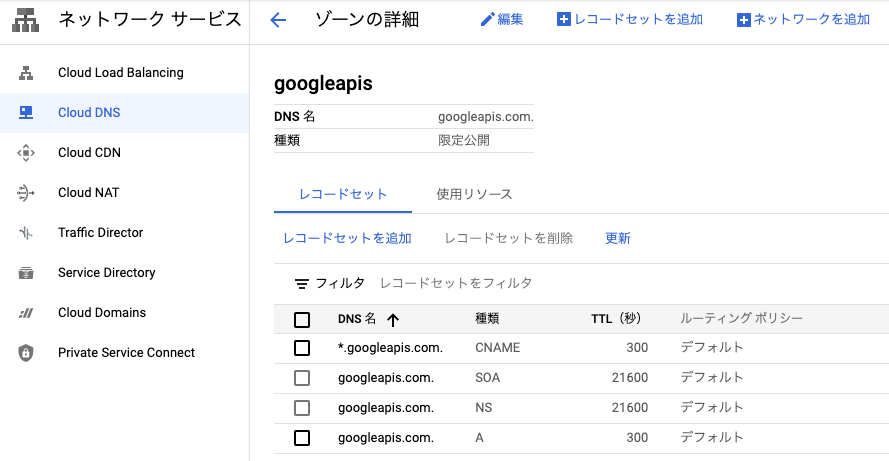Click デフォルト in the CNAME row
Viewport: 889px width, 461px height.
(712, 347)
